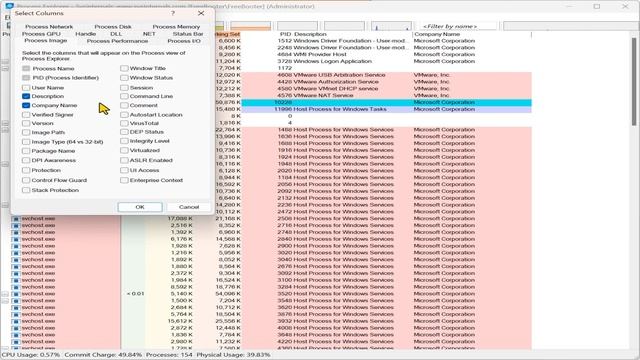Screen dimensions: 640x360
Task: Enable the Autostart Location checkbox
Action: click(124, 115)
